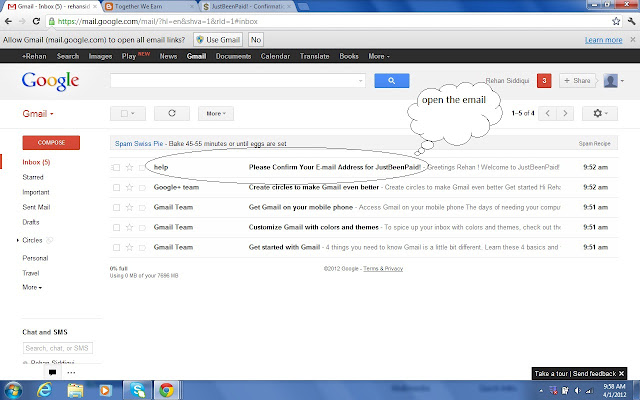Switch to JustBeenPaid Confirmation tab
The height and width of the screenshot is (400, 640).
click(247, 7)
